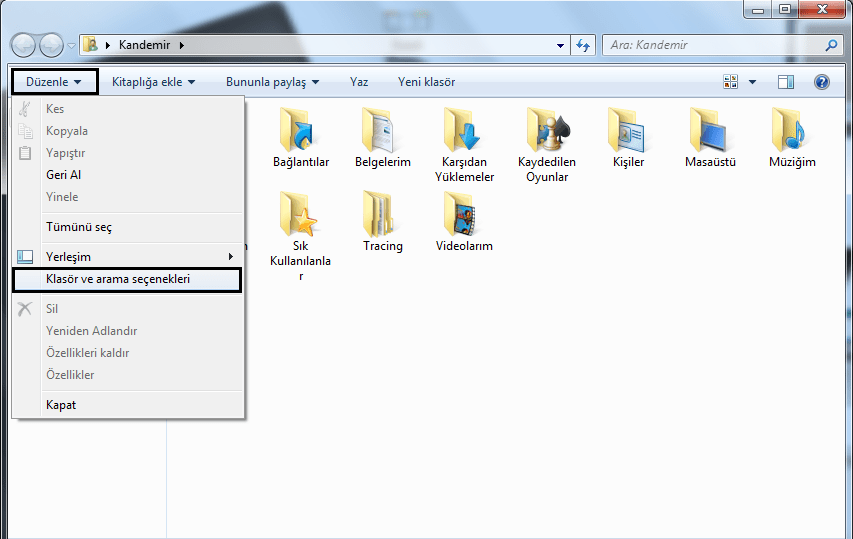Click the search magnifier icon

click(831, 45)
